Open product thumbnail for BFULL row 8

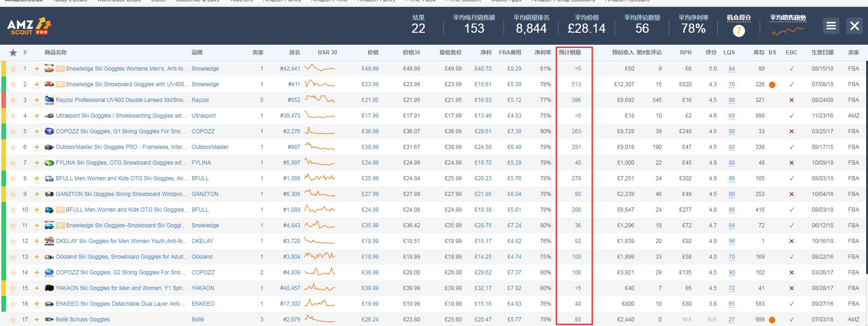[49, 178]
